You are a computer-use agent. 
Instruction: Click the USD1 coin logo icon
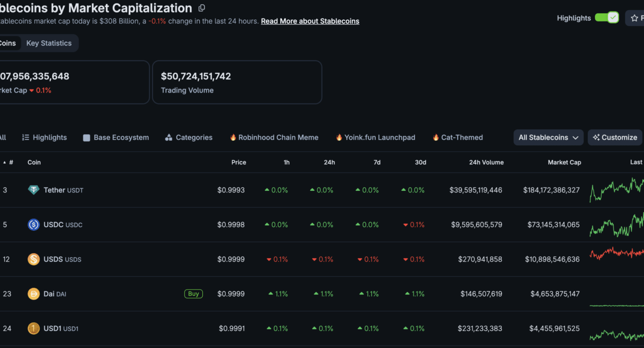tap(33, 329)
